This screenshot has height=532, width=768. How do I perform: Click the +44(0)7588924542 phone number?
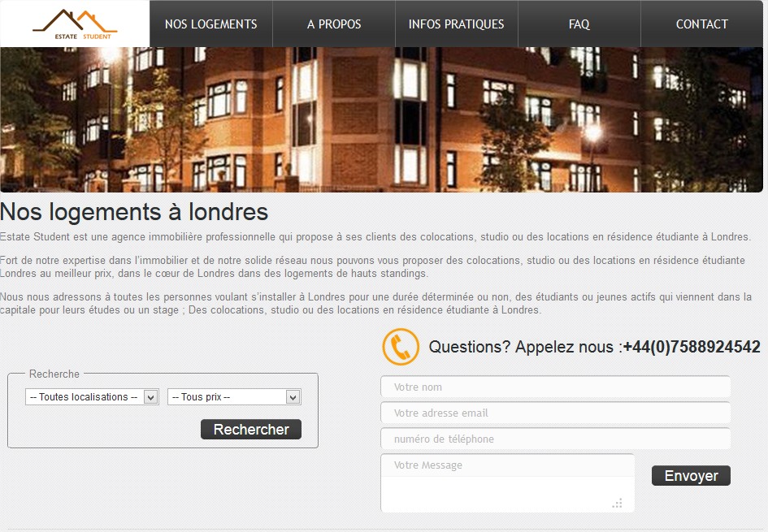point(692,347)
